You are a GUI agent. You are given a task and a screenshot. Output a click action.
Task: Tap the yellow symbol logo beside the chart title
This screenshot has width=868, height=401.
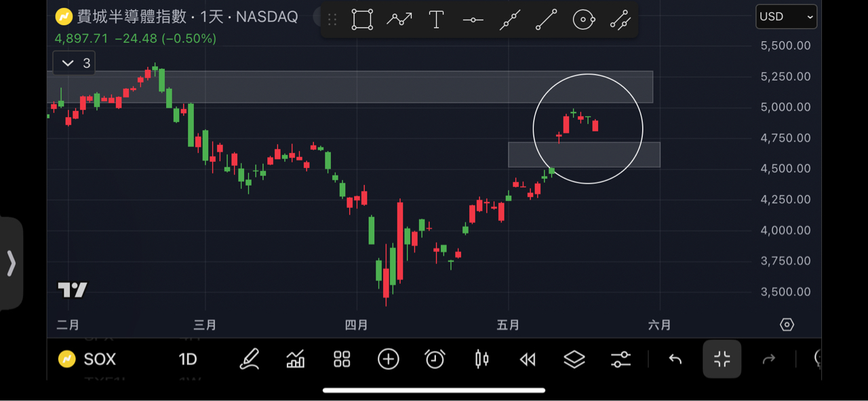coord(64,16)
